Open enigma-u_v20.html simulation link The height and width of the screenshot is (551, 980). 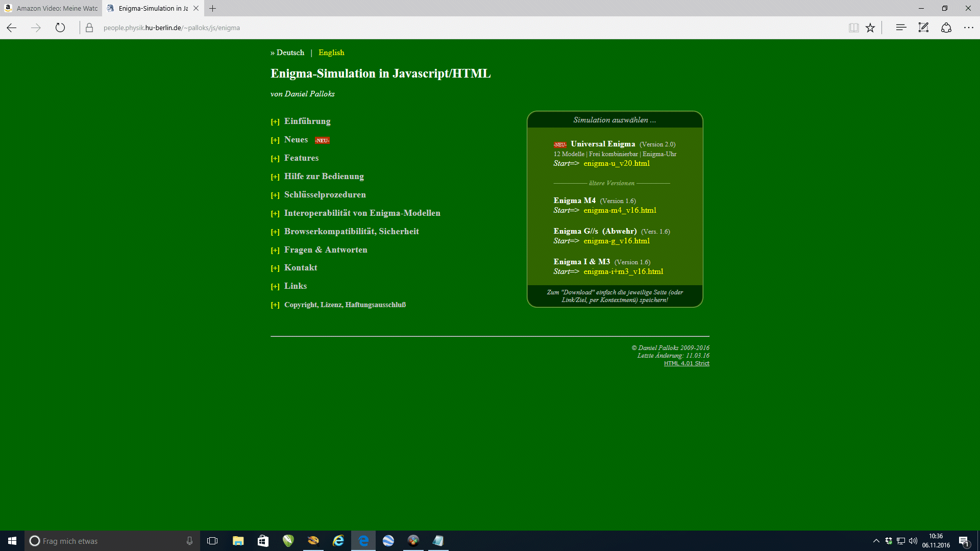(x=617, y=163)
